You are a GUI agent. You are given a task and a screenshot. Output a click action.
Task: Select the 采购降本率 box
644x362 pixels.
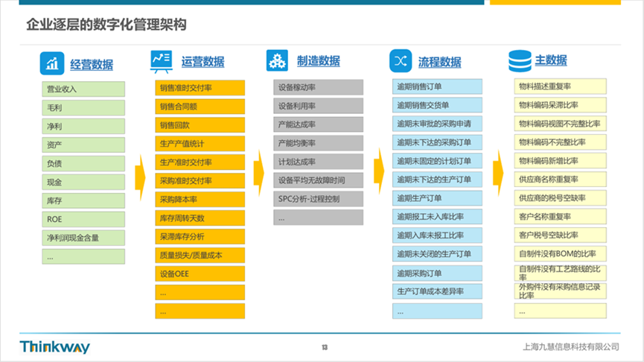(200, 200)
